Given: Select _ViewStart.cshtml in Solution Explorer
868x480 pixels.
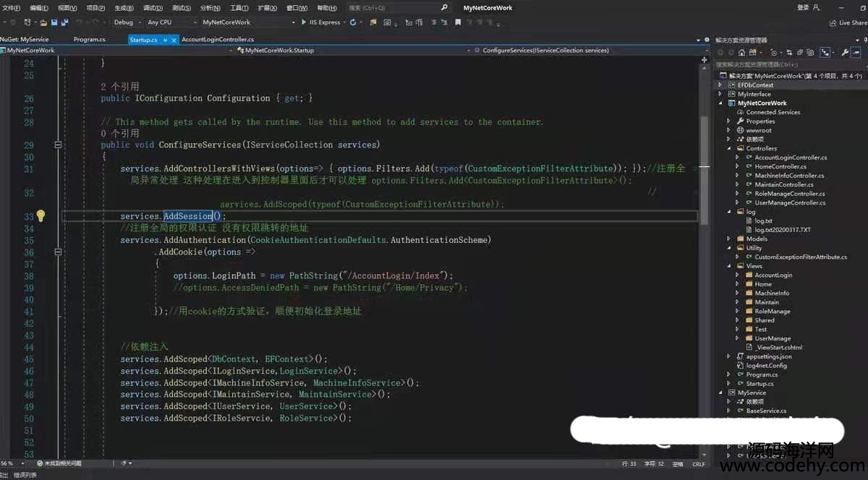Looking at the screenshot, I should (779, 348).
